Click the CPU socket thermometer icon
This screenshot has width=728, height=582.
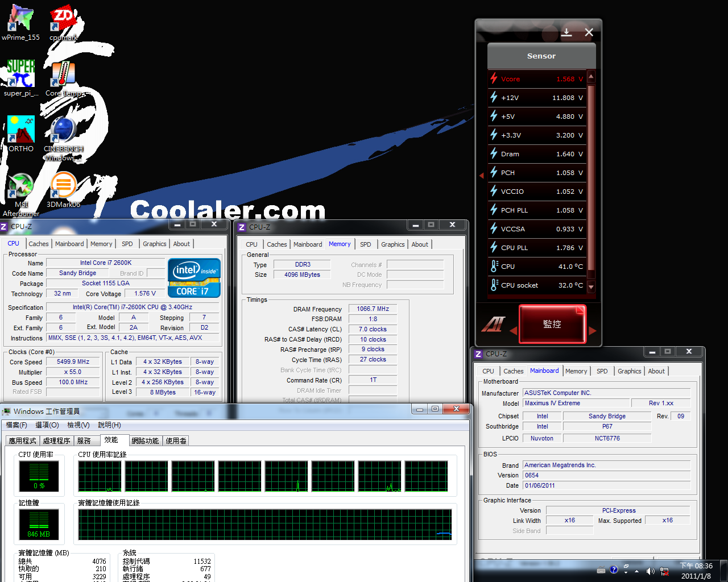pyautogui.click(x=494, y=285)
